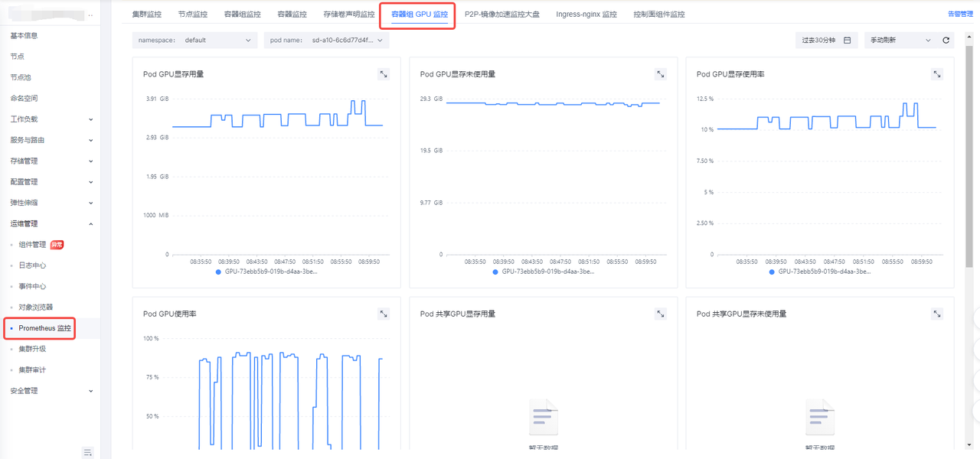Enlarge the Pod GPU显存使用率 chart
The height and width of the screenshot is (459, 980).
click(937, 74)
